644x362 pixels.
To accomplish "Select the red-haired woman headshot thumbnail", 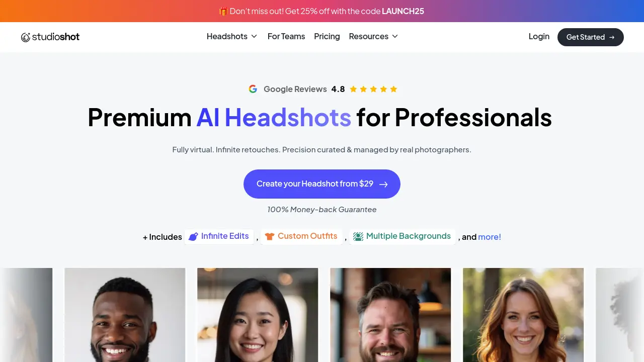I will click(523, 315).
